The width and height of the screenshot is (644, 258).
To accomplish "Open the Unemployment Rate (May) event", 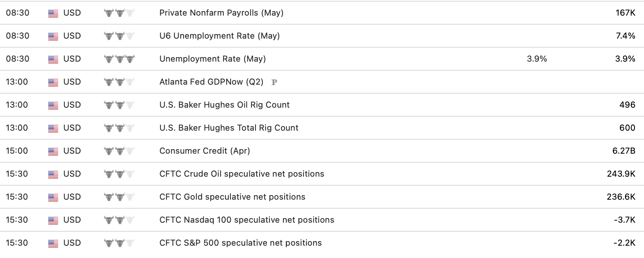I will click(212, 59).
